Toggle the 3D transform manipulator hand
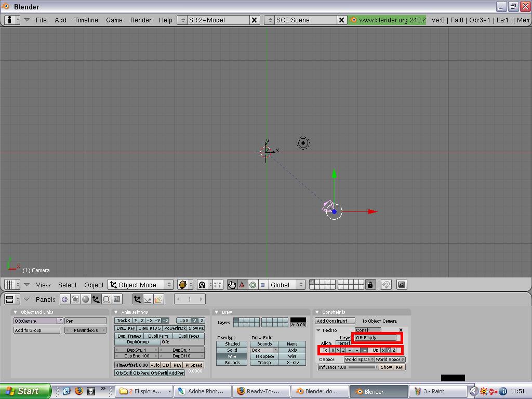532x399 pixels. (x=232, y=285)
